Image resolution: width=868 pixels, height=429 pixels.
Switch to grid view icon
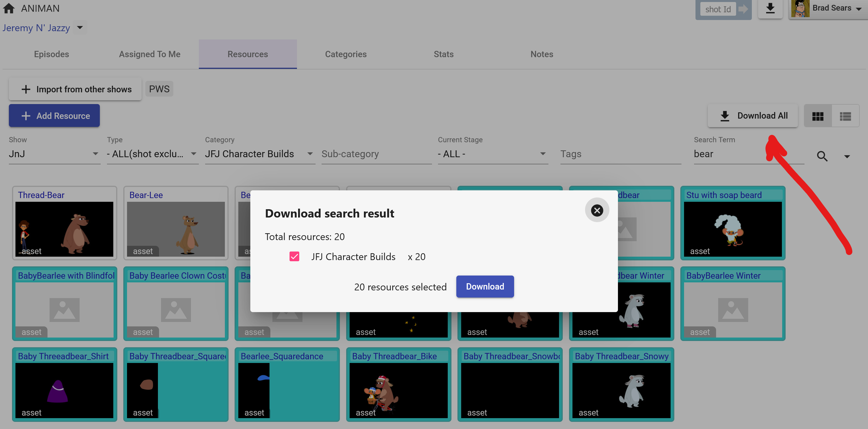click(818, 116)
